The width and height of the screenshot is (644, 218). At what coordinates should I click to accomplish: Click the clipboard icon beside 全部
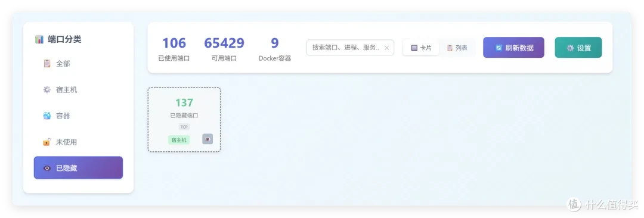tap(47, 64)
